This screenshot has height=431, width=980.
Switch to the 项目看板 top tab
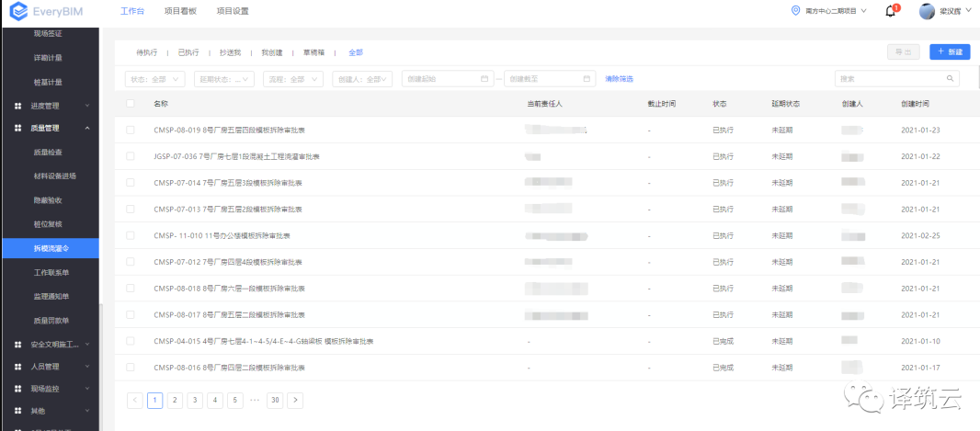[x=180, y=11]
